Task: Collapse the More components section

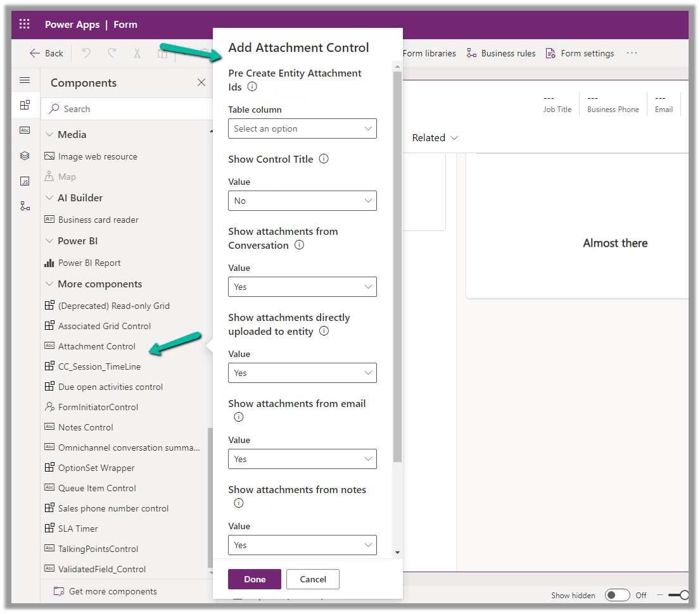Action: coord(50,284)
